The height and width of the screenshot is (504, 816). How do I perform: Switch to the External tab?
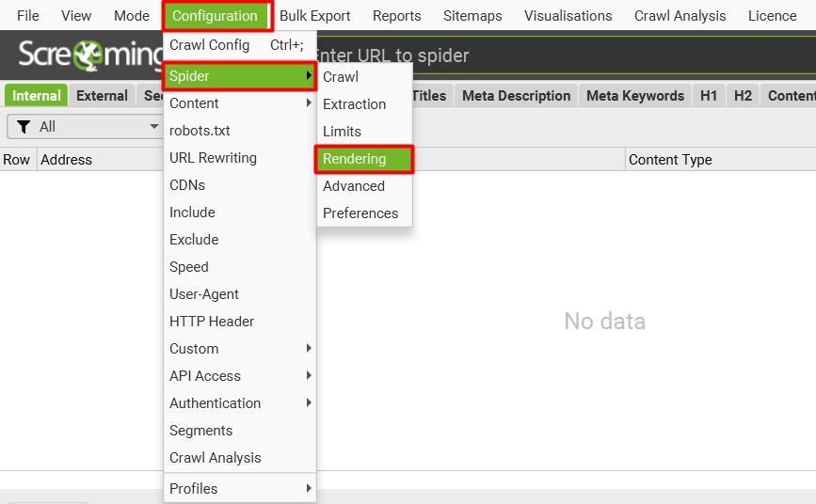tap(102, 96)
